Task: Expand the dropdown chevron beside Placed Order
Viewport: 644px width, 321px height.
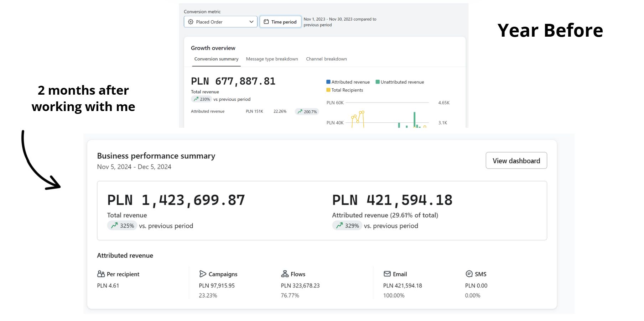Action: (x=251, y=22)
